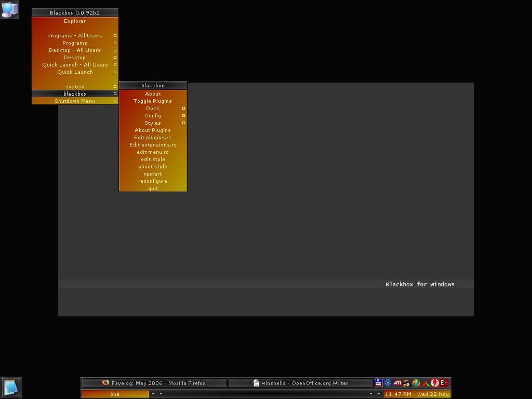Viewport: 532px width, 399px height.
Task: Click the Blackbox 0.0.92b2 menu title
Action: pos(75,12)
